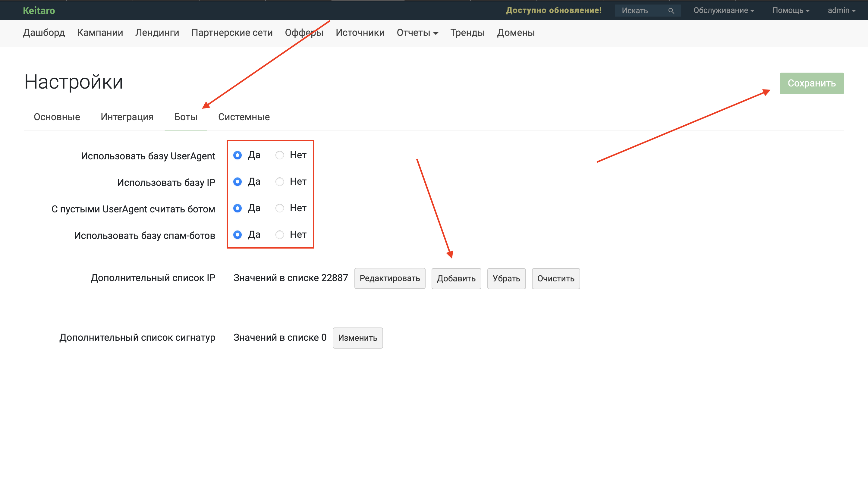Click the Keitaro logo
The width and height of the screenshot is (868, 495).
[x=39, y=11]
